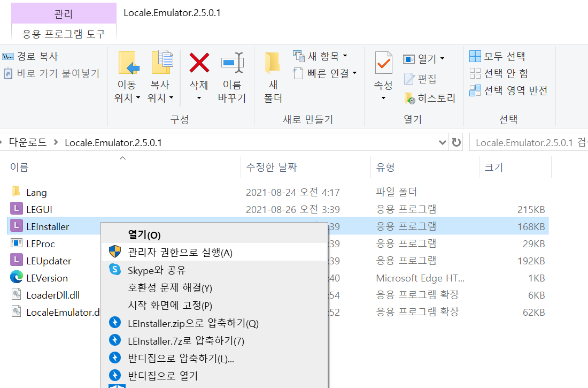The height and width of the screenshot is (388, 588).
Task: Open the 응용 프로그램 도구 tab
Action: [64, 34]
